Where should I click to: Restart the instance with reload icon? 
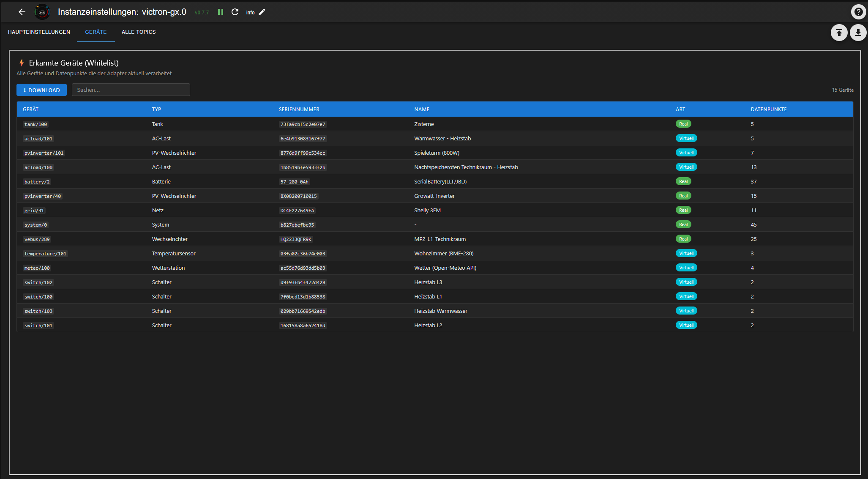click(x=235, y=12)
